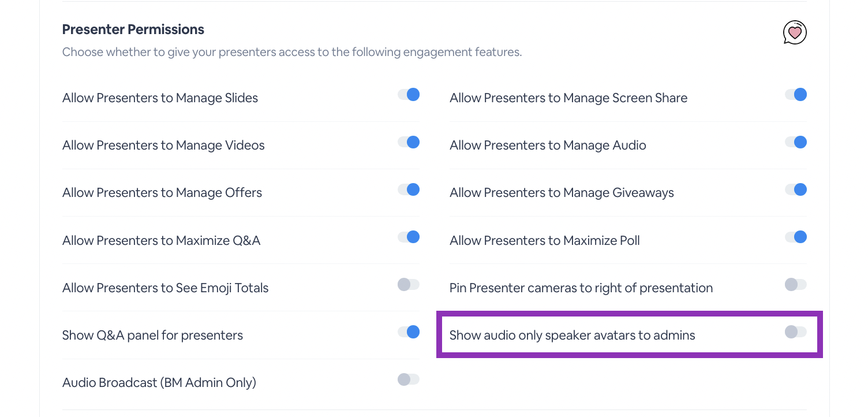Toggle off Allow Presenters to Maximize Poll
The width and height of the screenshot is (868, 417).
click(x=796, y=236)
